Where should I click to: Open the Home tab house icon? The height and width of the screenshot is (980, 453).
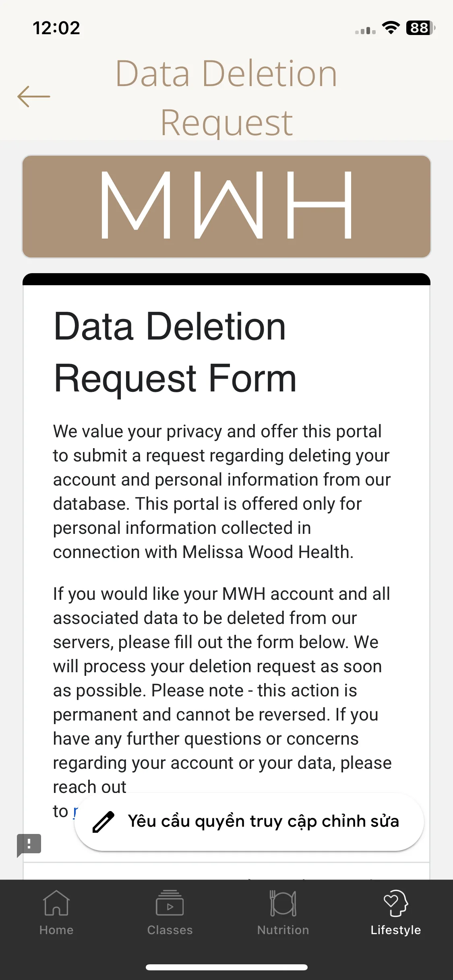56,903
